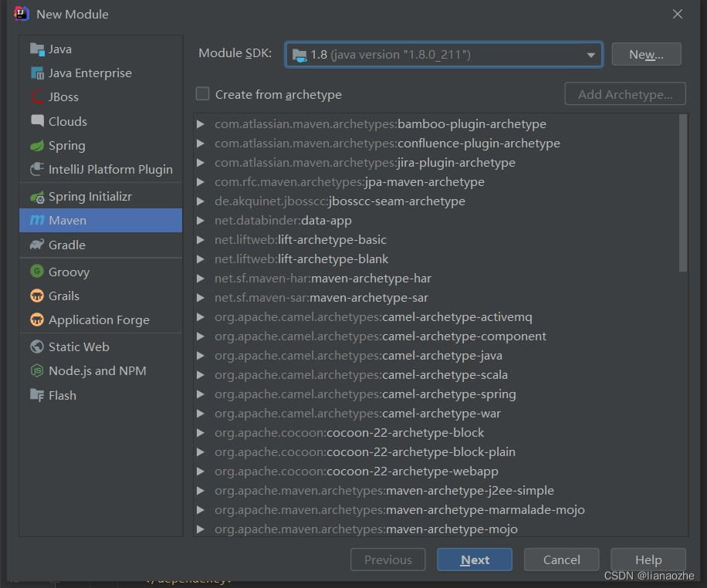Click the Maven 'm' icon
The width and height of the screenshot is (707, 588).
(37, 220)
